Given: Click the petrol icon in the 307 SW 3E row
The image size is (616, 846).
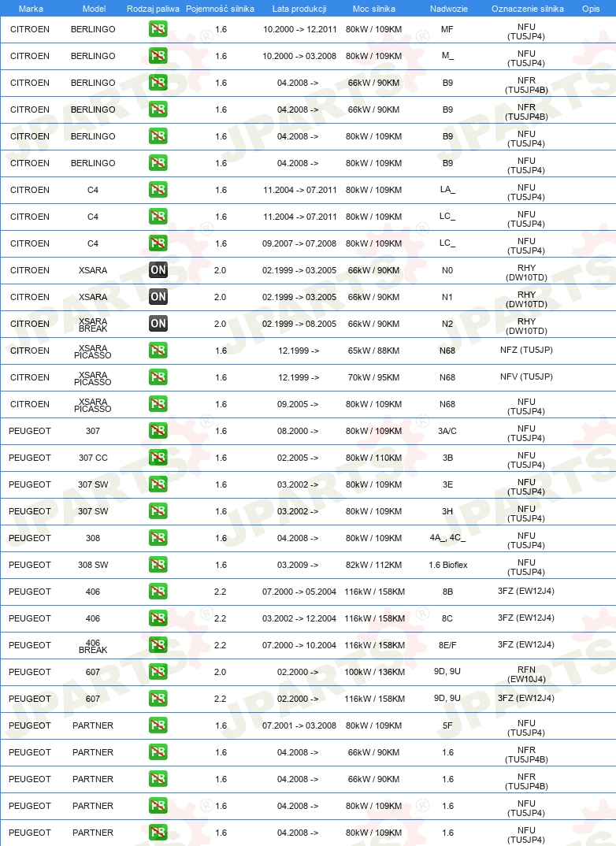Looking at the screenshot, I should click(158, 484).
